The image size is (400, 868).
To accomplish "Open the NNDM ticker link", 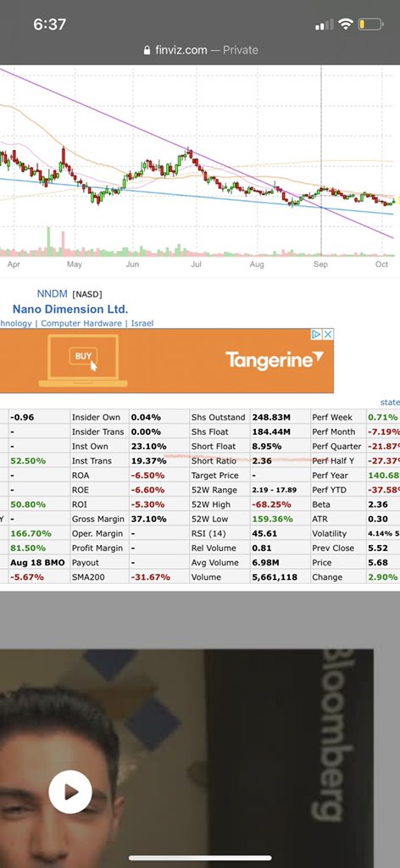I will click(52, 293).
